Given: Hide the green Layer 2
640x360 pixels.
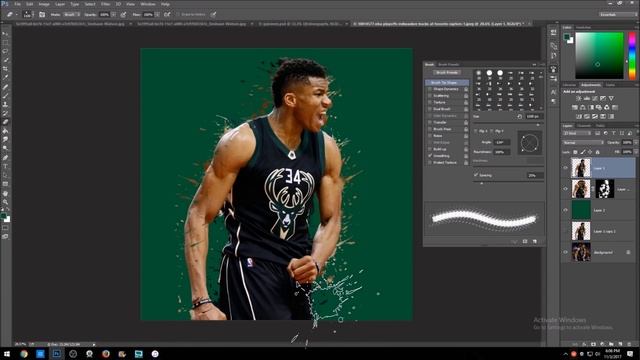Looking at the screenshot, I should (x=565, y=210).
